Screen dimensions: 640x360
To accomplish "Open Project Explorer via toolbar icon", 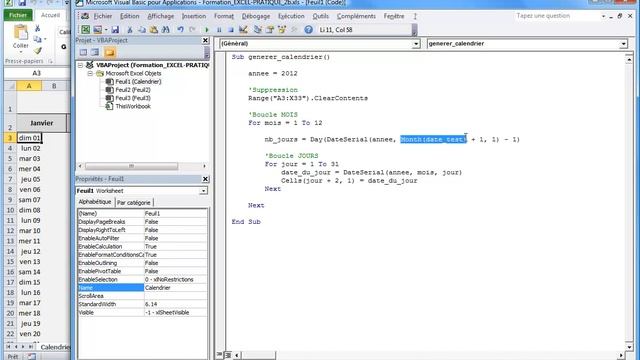I will (x=258, y=30).
